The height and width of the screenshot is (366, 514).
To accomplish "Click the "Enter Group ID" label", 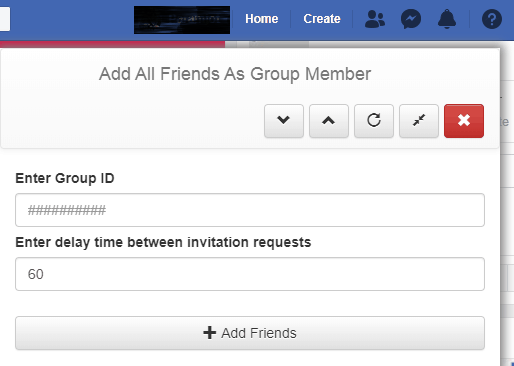I will coord(65,178).
